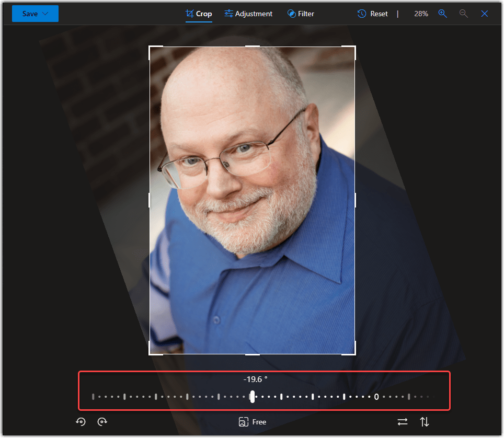Click the Reset clock icon
The width and height of the screenshot is (504, 438).
[x=362, y=14]
